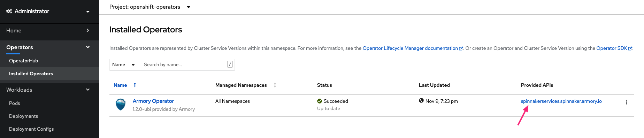
Task: Click the globe icon beside Nov 9 timestamp
Action: coord(421,101)
